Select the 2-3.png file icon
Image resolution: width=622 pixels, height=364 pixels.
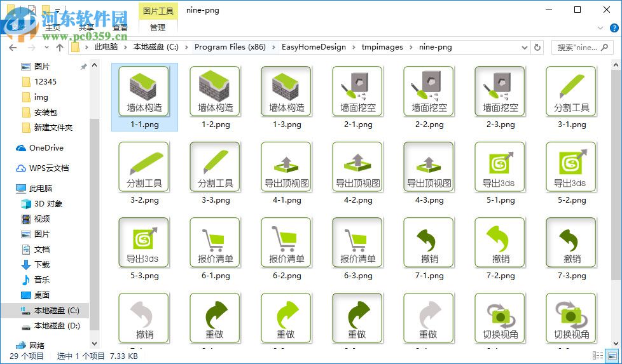tap(501, 91)
